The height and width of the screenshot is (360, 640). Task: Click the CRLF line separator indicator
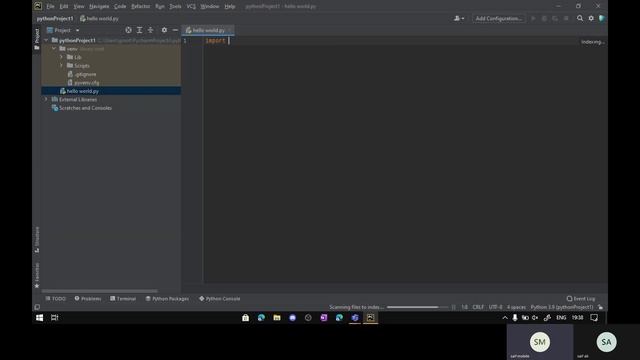point(478,307)
